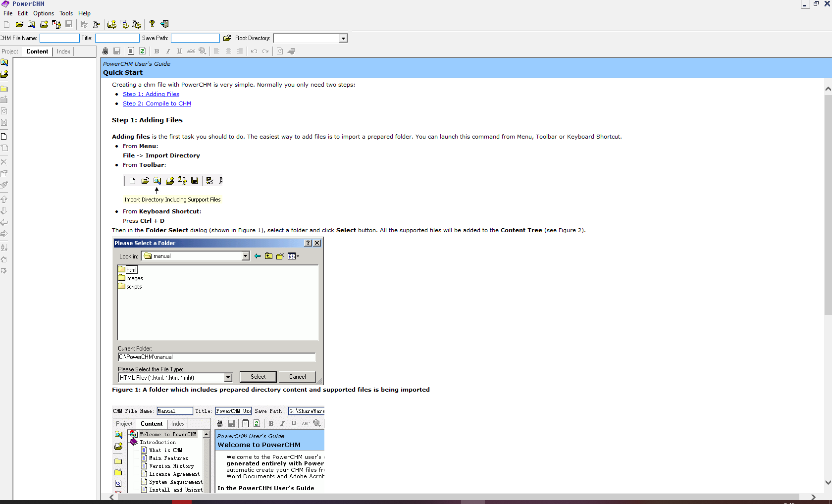The height and width of the screenshot is (504, 832).
Task: Open the Root Directory dropdown
Action: [x=343, y=38]
